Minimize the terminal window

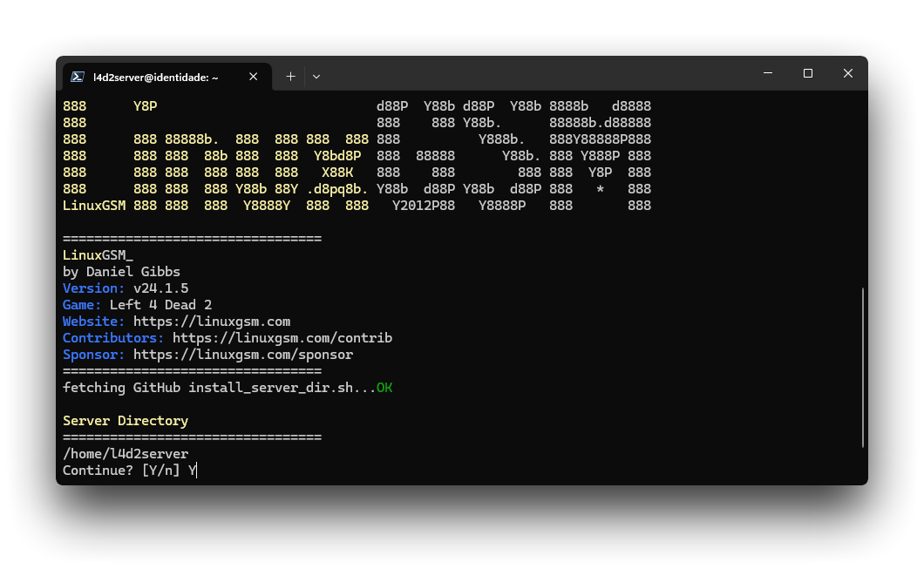point(768,73)
